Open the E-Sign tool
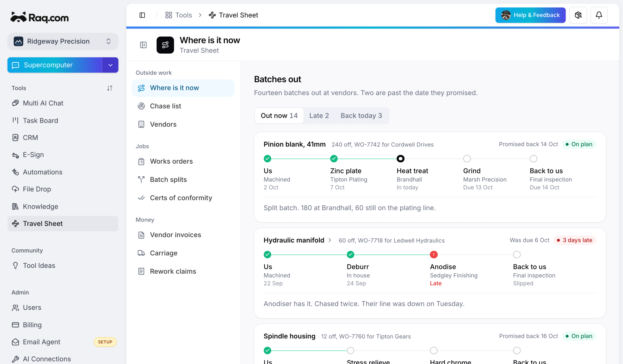623x364 pixels. pos(63,155)
